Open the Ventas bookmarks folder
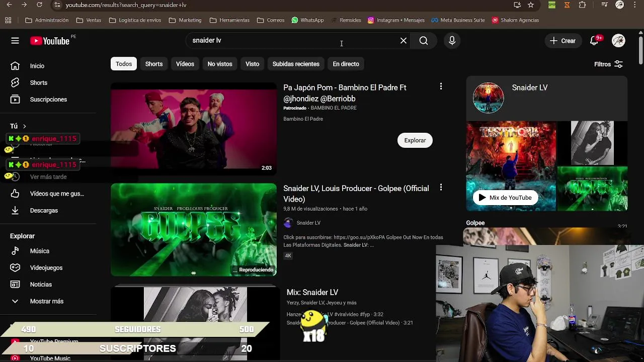This screenshot has width=644, height=362. click(x=89, y=20)
